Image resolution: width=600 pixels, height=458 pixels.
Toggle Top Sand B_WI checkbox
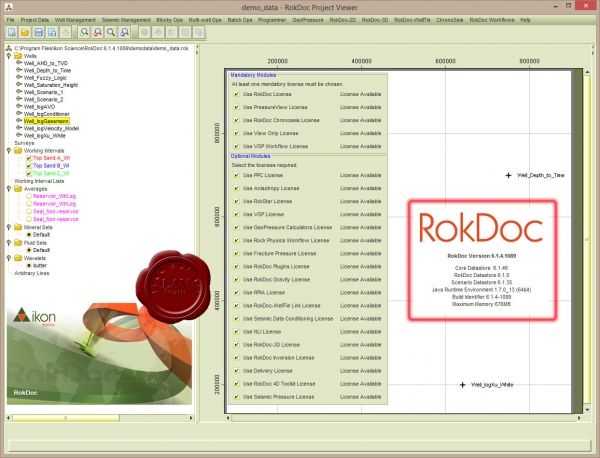29,166
